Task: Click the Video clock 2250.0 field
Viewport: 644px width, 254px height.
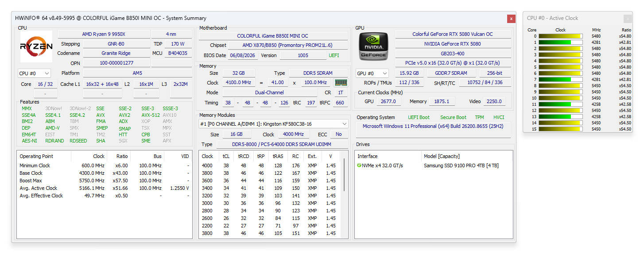Action: click(x=494, y=101)
